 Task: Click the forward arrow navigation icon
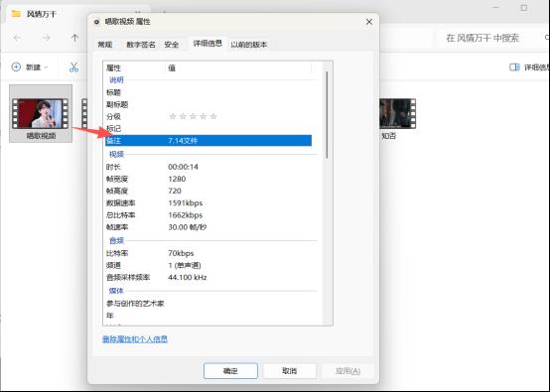coord(46,38)
